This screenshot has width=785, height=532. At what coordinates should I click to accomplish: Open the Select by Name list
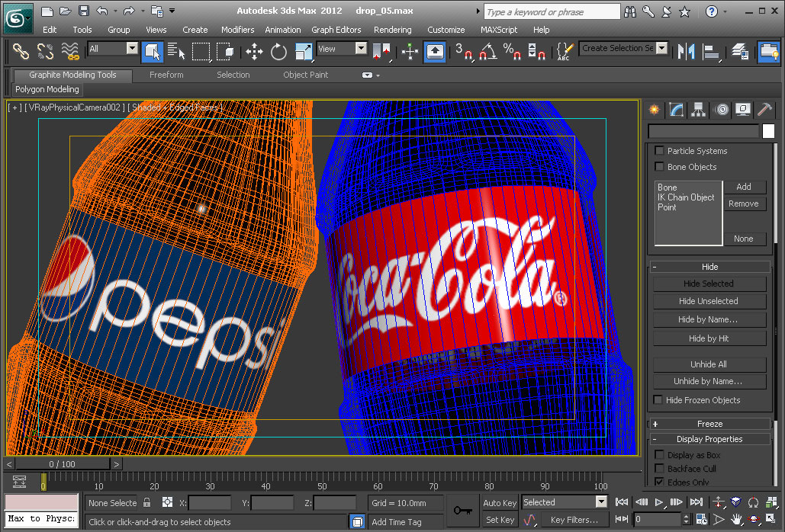point(176,51)
